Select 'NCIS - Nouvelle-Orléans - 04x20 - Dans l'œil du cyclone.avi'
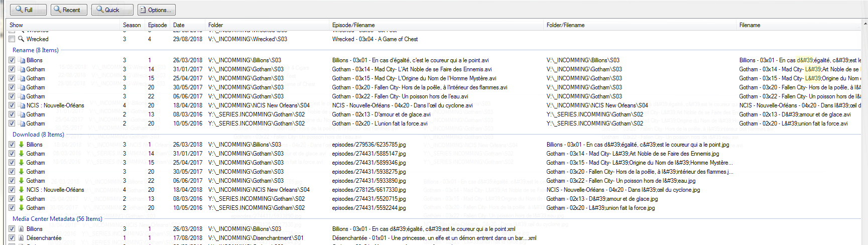Screen dimensions: 868x245 pyautogui.click(x=402, y=105)
